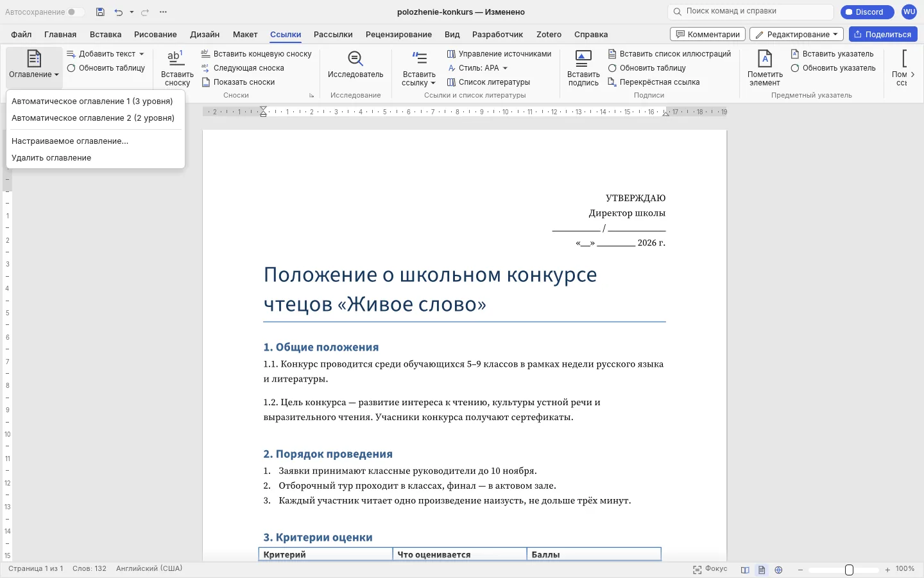924x578 pixels.
Task: Open the Исследователь research tool
Action: (355, 65)
